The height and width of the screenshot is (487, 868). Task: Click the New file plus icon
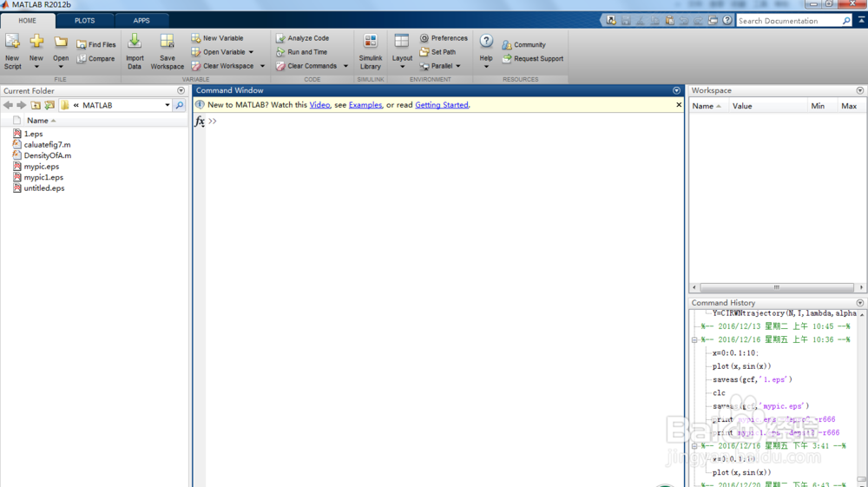(x=36, y=42)
